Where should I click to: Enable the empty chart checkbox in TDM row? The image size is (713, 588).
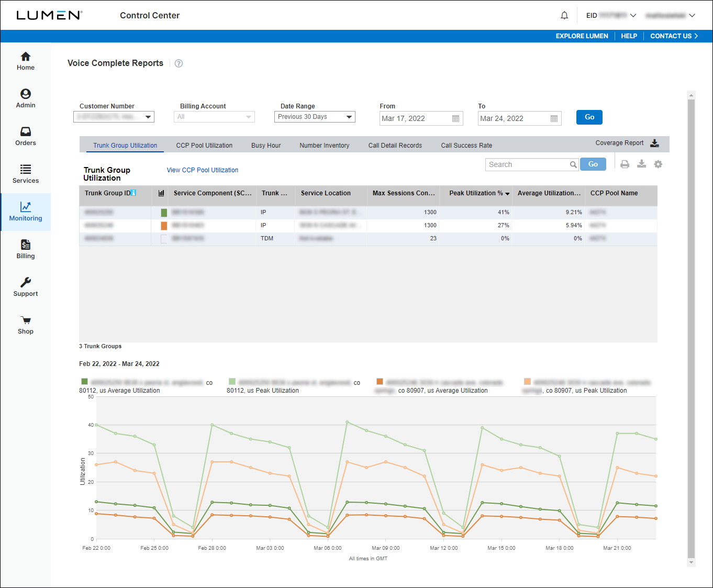[x=164, y=239]
